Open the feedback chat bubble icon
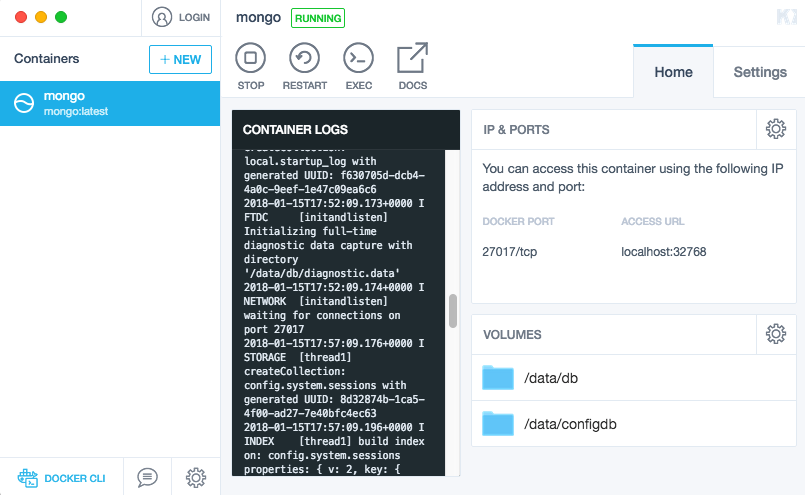The image size is (805, 495). tap(147, 478)
